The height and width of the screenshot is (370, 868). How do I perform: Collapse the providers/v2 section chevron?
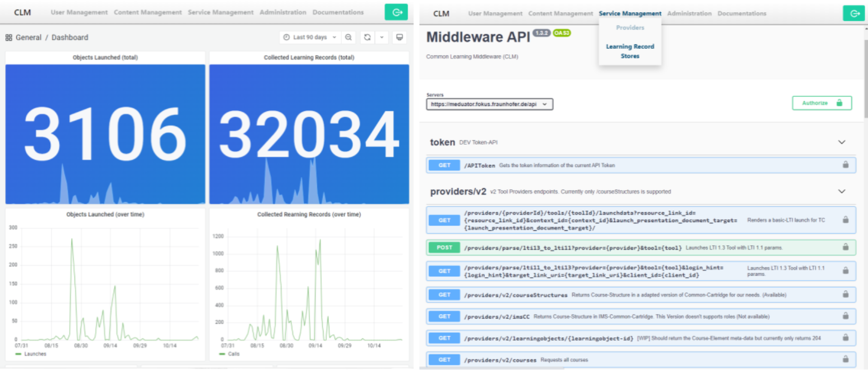841,192
